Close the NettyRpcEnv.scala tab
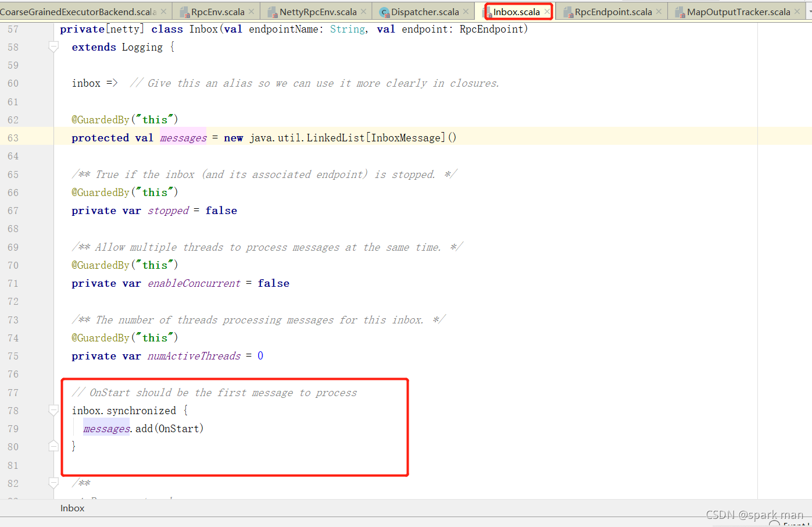Image resolution: width=812 pixels, height=527 pixels. 364,12
